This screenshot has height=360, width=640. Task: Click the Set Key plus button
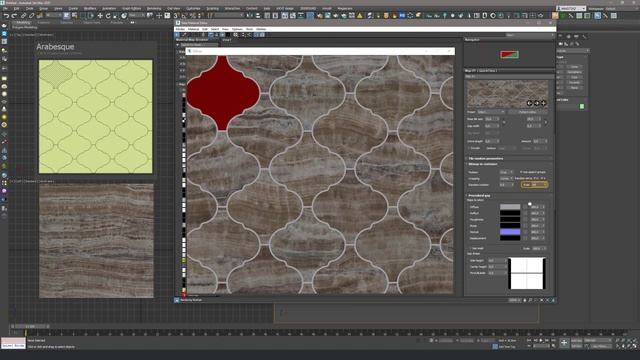tap(564, 343)
